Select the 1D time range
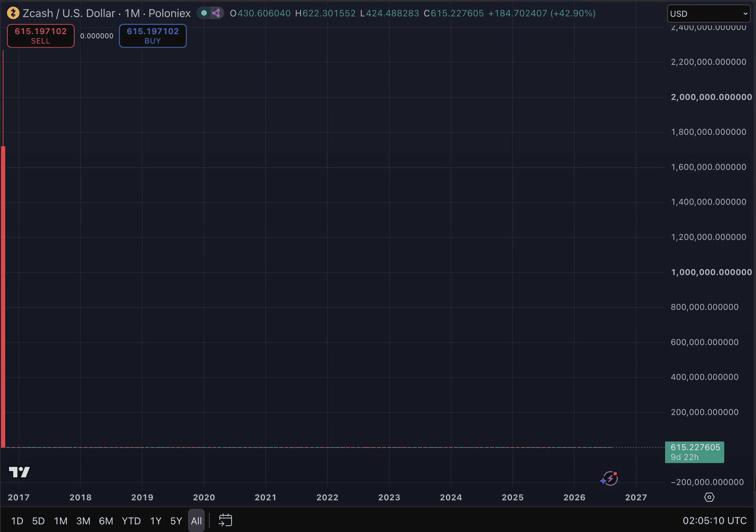 click(x=17, y=521)
